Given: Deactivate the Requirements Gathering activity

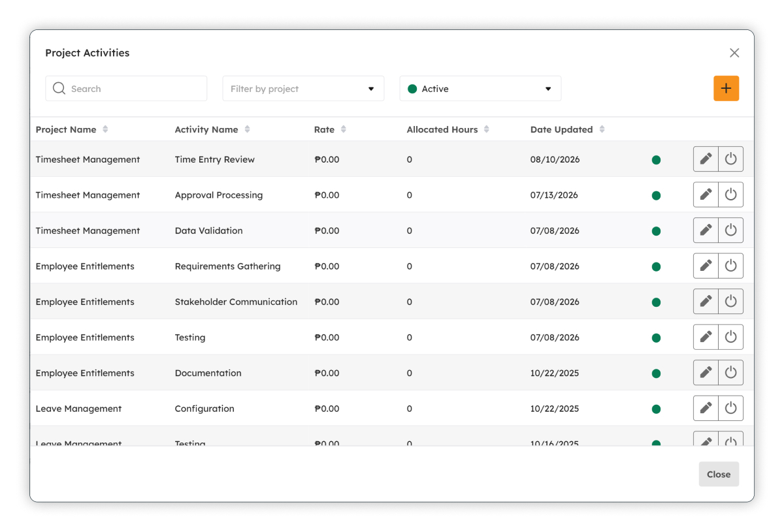Looking at the screenshot, I should [731, 266].
